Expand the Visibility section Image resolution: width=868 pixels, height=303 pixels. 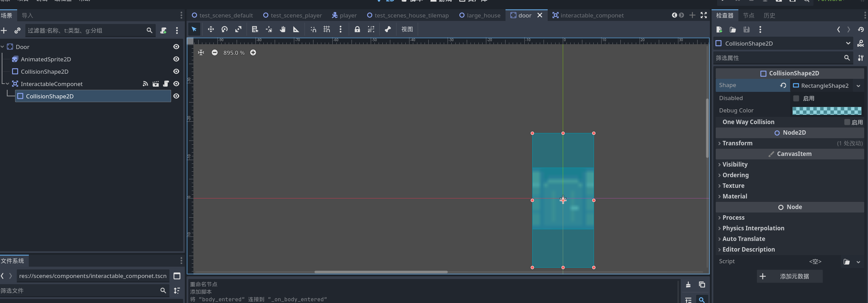[735, 165]
